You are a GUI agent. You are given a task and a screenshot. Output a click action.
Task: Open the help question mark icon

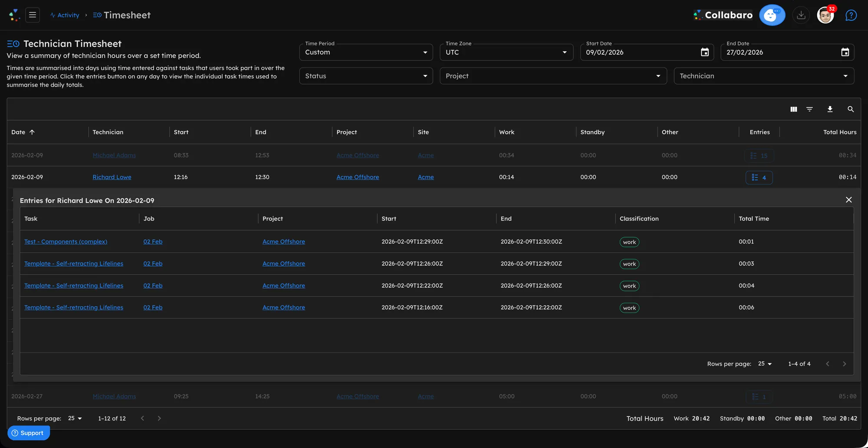851,15
